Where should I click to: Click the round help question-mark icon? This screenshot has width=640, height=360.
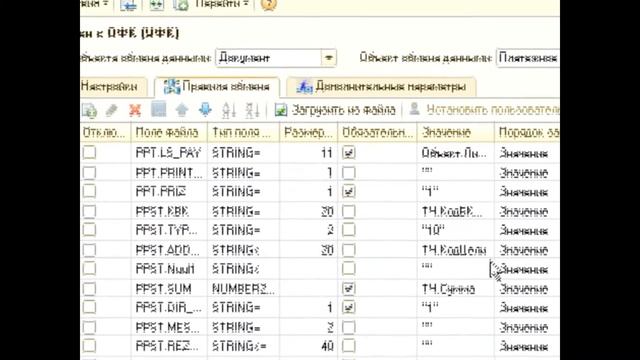[x=268, y=4]
